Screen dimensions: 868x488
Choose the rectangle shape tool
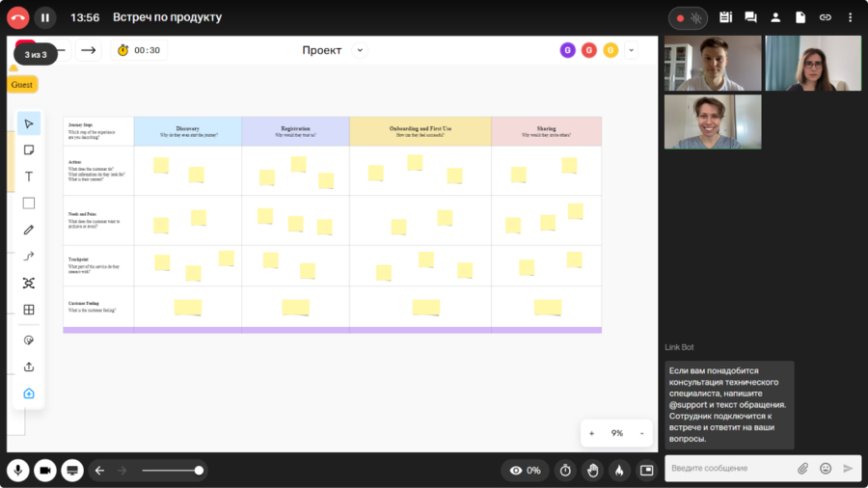[29, 203]
